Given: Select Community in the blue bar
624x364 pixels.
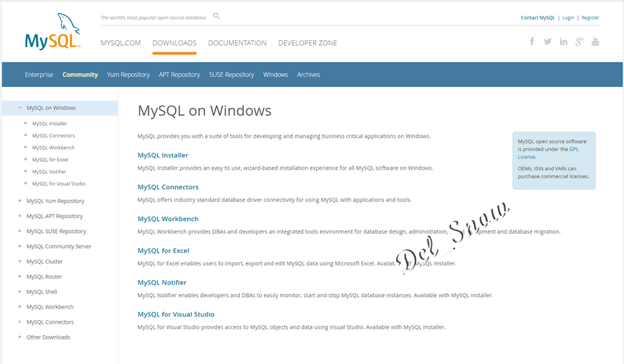Looking at the screenshot, I should click(x=80, y=74).
